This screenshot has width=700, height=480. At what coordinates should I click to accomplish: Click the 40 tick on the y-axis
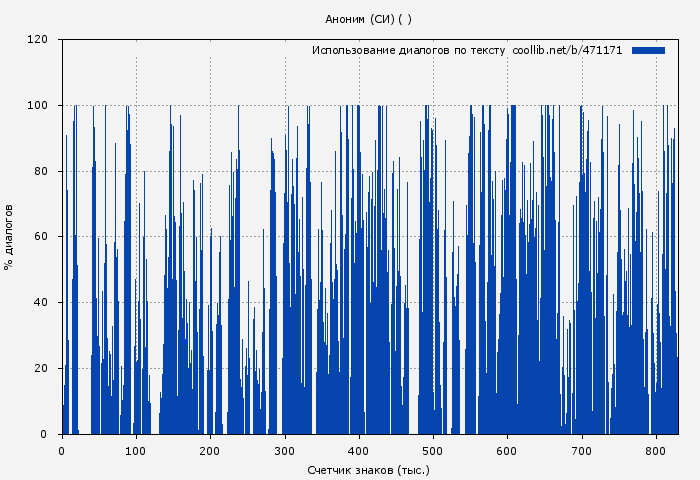point(41,303)
